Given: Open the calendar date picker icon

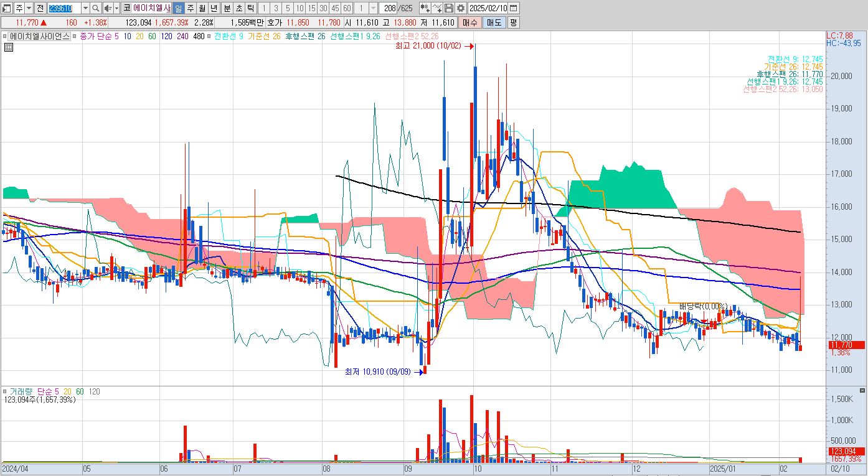Looking at the screenshot, I should [514, 8].
